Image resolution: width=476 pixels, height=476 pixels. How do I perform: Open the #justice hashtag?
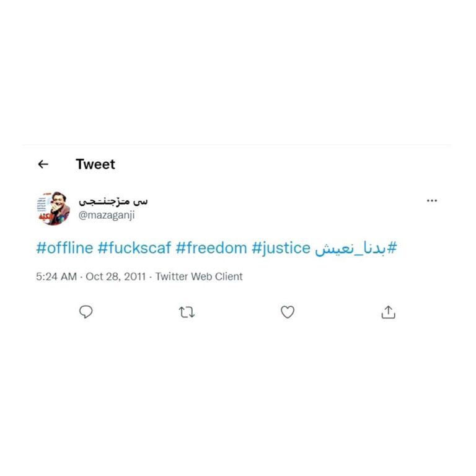click(x=281, y=249)
